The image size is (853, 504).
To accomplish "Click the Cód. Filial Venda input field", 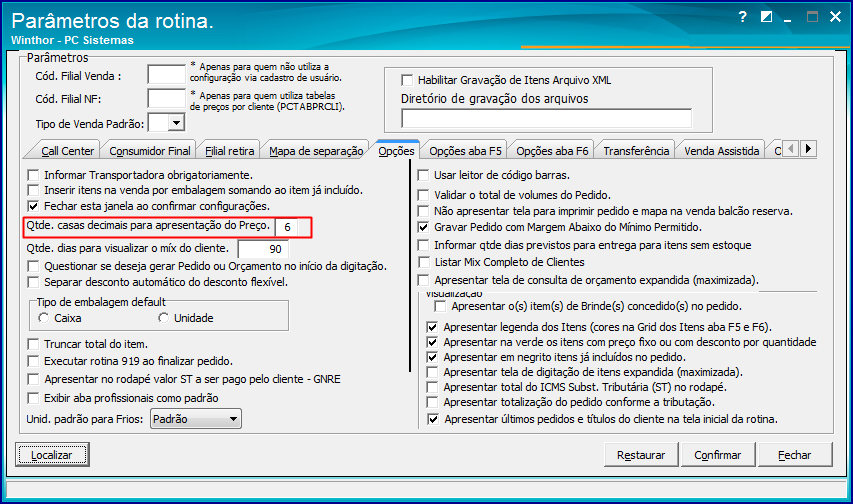I will click(x=166, y=74).
